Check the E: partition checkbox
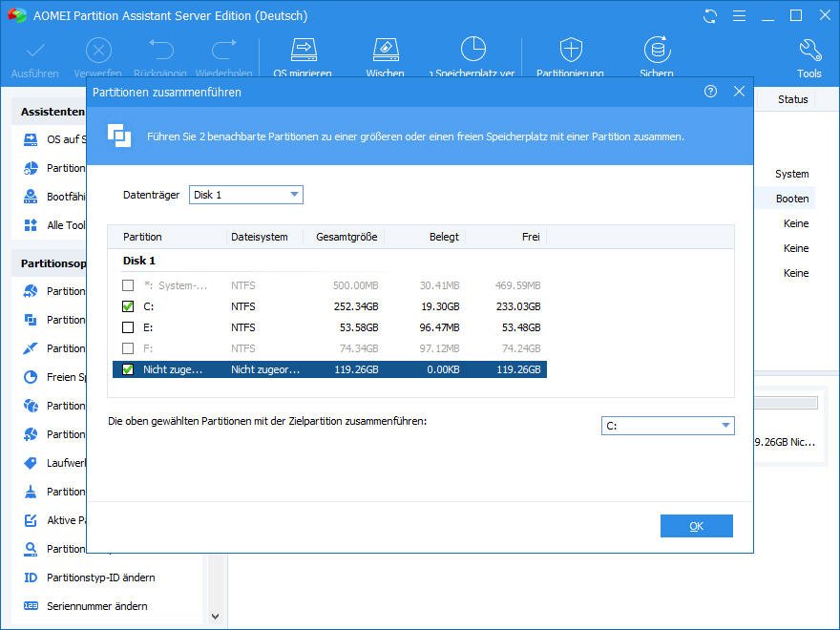The image size is (840, 630). point(128,327)
